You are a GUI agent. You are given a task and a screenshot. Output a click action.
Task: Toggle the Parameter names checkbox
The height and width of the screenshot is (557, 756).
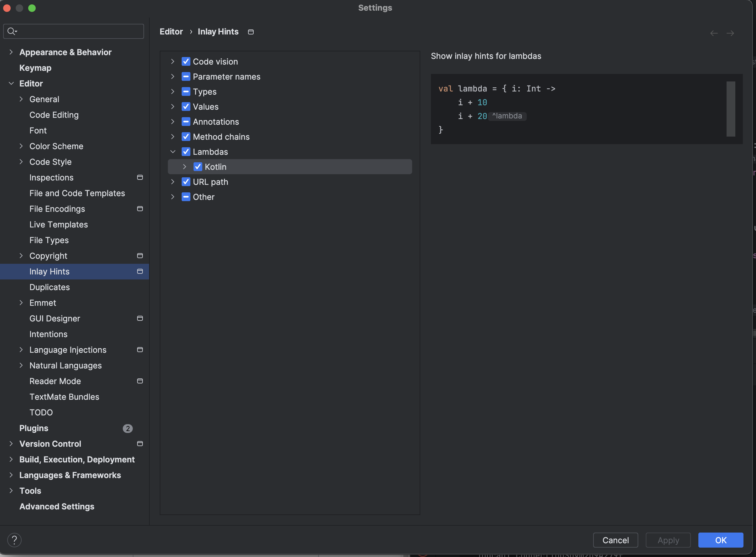click(186, 76)
